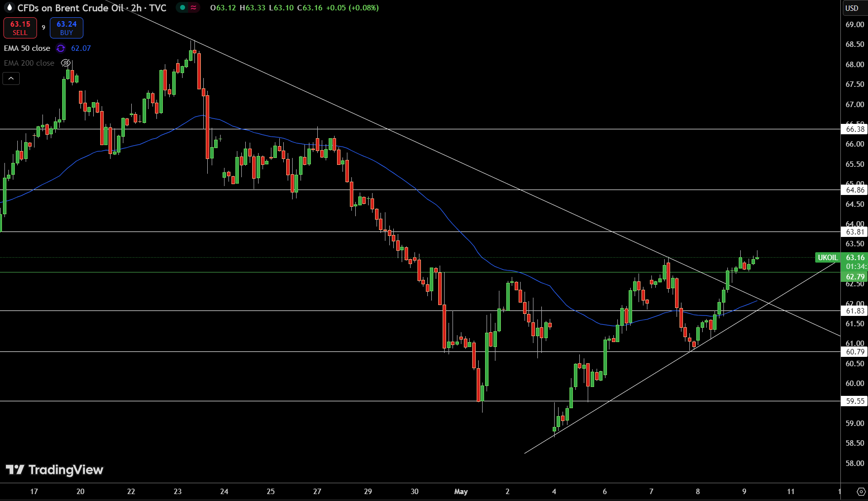Click the green 62.79 price label
This screenshot has width=868, height=501.
[x=855, y=277]
